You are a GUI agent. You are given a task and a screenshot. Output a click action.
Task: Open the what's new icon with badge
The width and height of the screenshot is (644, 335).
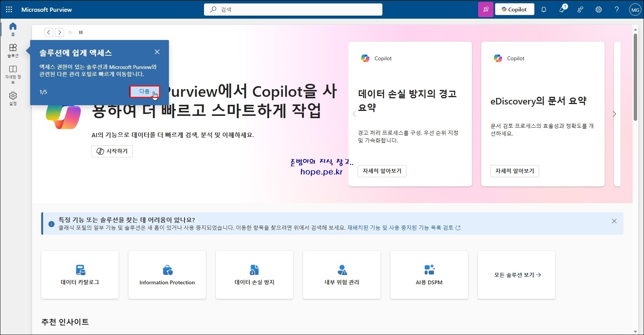(562, 9)
